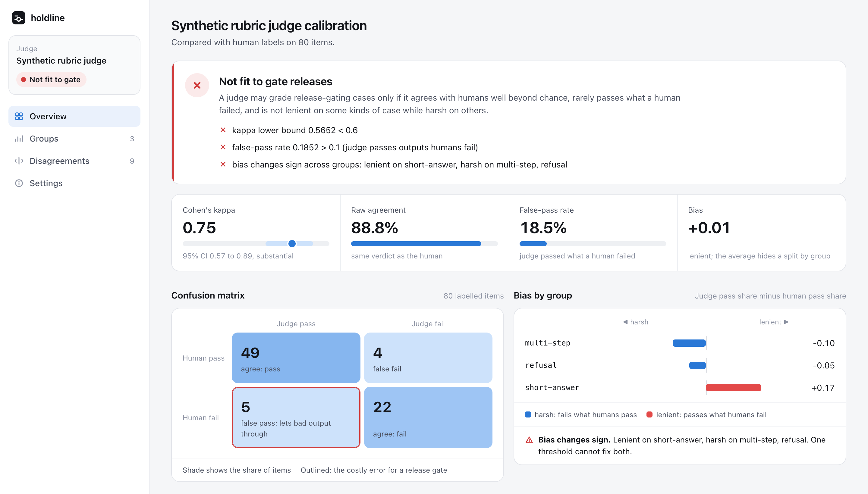Click Shade shows the share of items
This screenshot has height=494, width=868.
tap(237, 470)
